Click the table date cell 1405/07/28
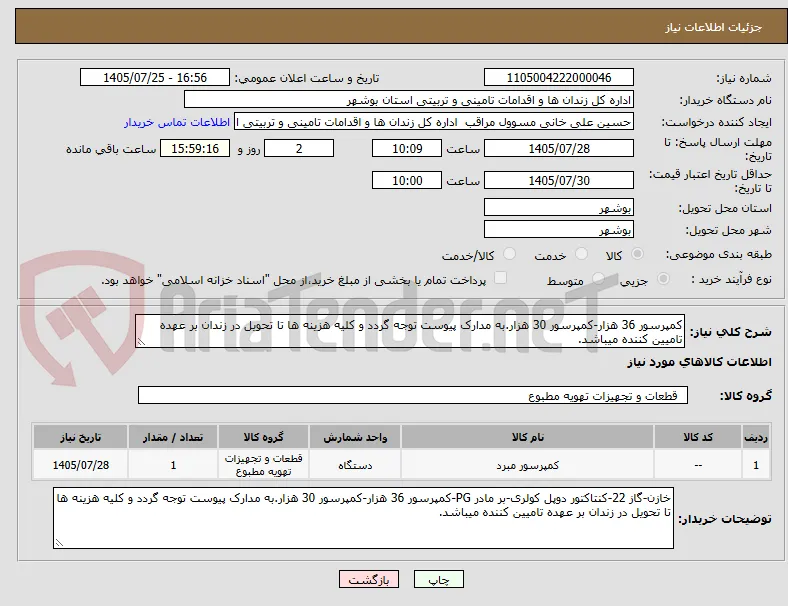Image resolution: width=788 pixels, height=606 pixels. point(80,465)
